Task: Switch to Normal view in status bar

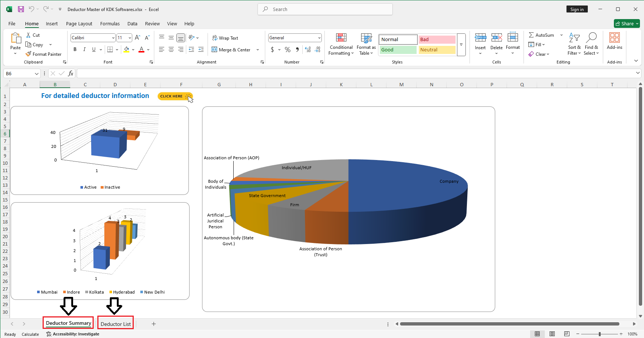Action: pyautogui.click(x=537, y=334)
